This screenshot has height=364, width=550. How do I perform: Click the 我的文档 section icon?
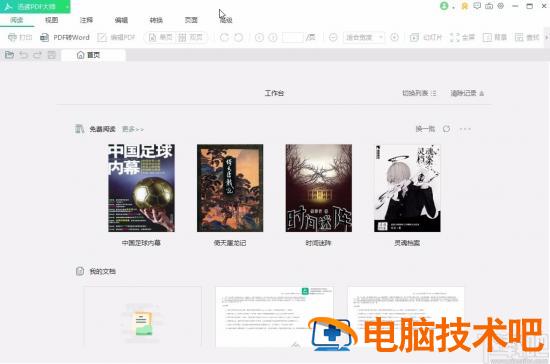pyautogui.click(x=80, y=271)
